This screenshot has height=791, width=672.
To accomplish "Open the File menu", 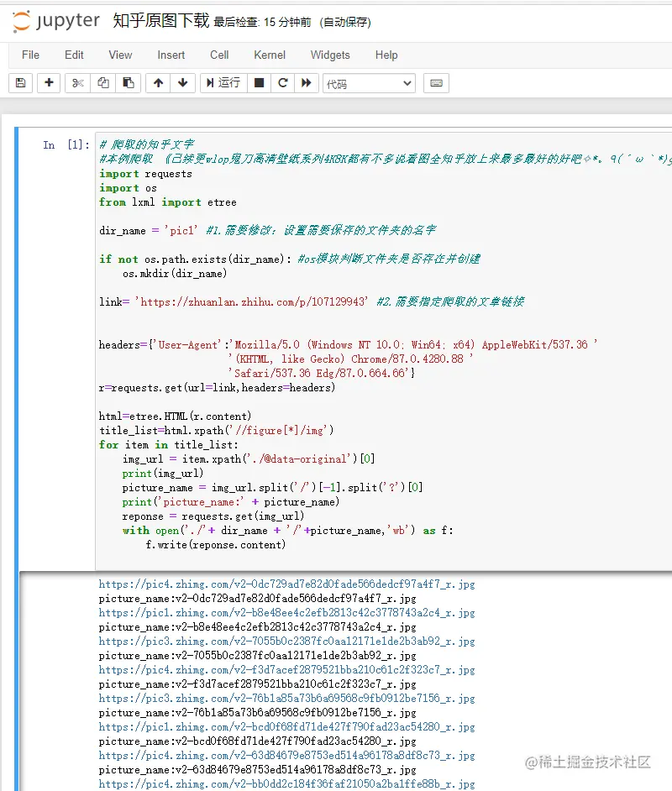I will pyautogui.click(x=30, y=55).
